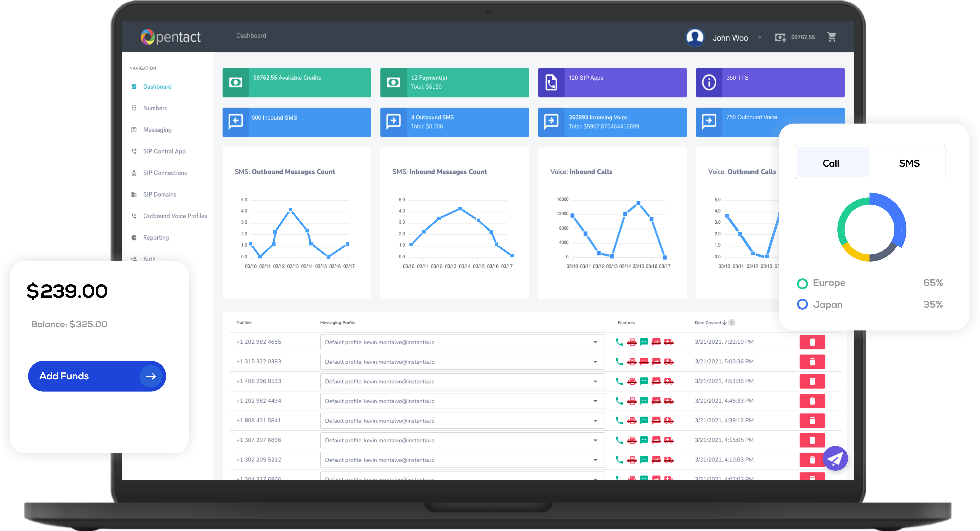Image resolution: width=980 pixels, height=531 pixels.
Task: Click red SMS feature icon for +1 315 322 0383
Action: pos(644,361)
